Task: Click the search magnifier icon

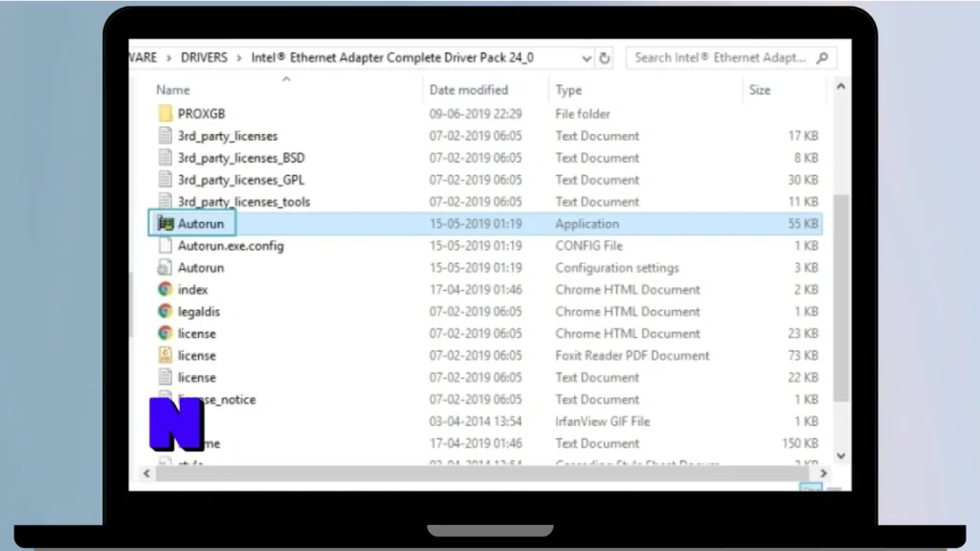Action: click(x=822, y=57)
